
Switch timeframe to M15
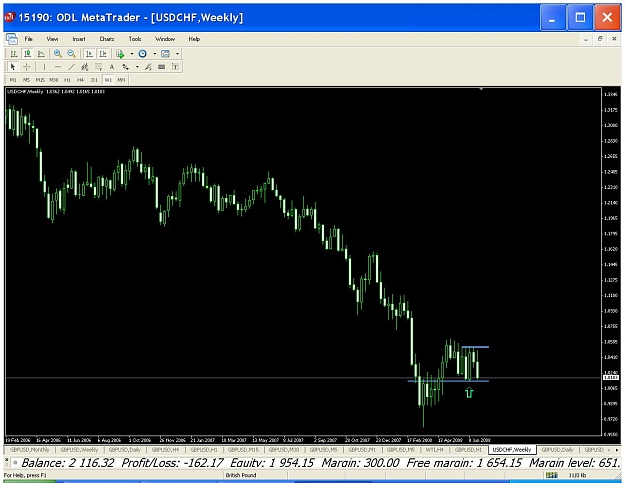tap(40, 80)
